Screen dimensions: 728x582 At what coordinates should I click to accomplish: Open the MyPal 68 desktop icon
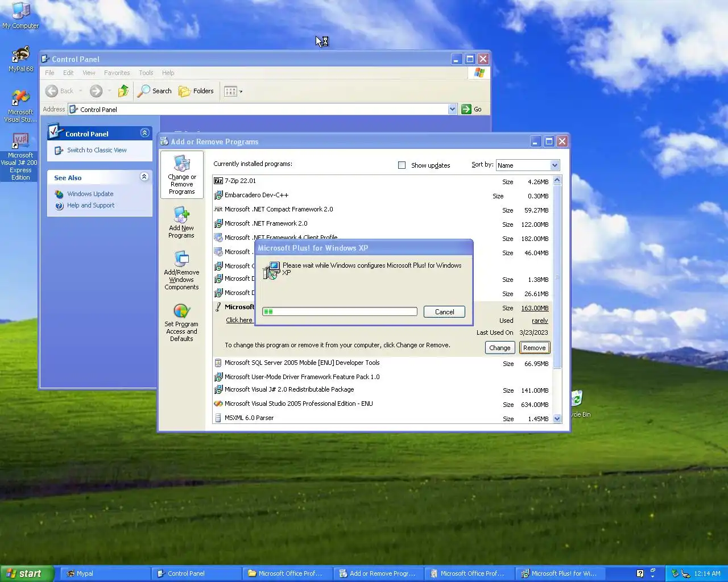point(20,59)
